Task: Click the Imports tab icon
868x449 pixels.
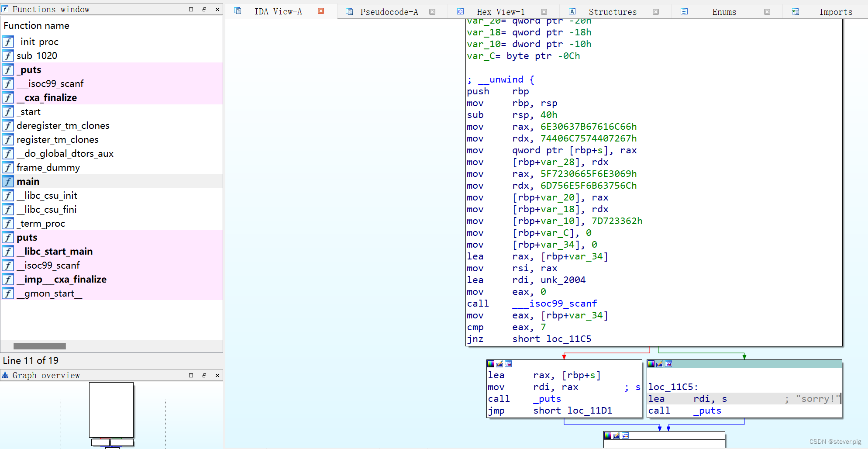Action: point(796,11)
